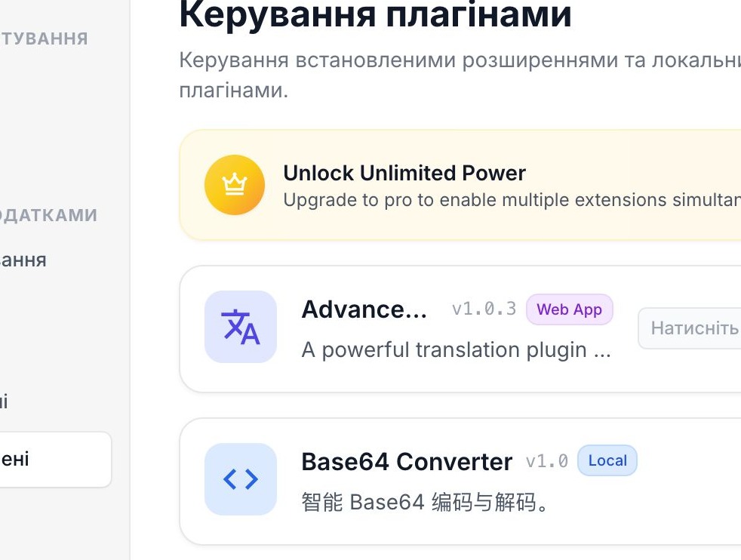Click the Натисніть shortcut field
This screenshot has height=560, width=741.
(690, 328)
